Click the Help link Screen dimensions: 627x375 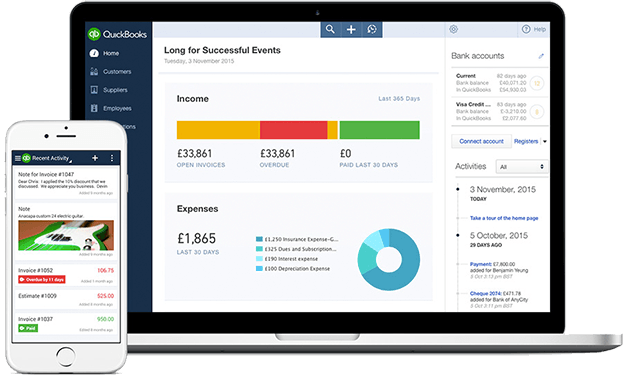(539, 29)
